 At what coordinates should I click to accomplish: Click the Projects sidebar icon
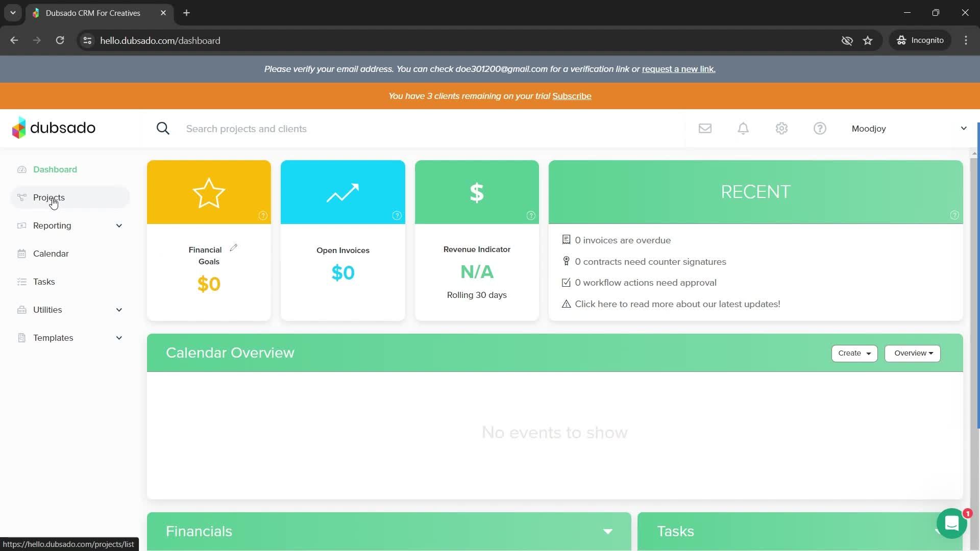21,197
